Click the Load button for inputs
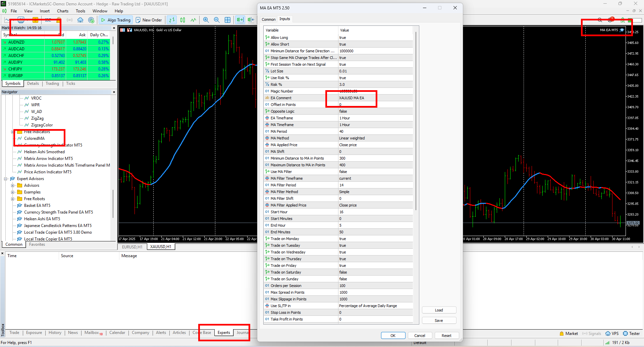This screenshot has width=644, height=347. pos(439,310)
